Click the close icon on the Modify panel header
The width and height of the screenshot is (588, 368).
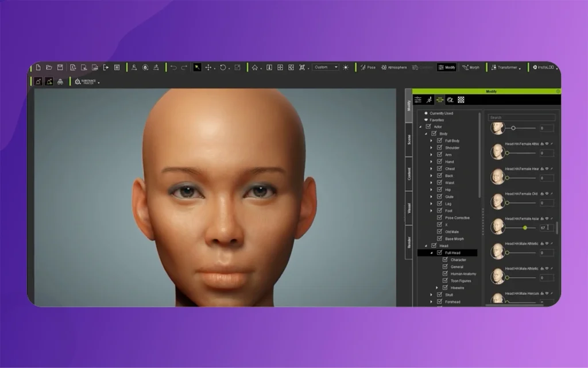pyautogui.click(x=558, y=91)
